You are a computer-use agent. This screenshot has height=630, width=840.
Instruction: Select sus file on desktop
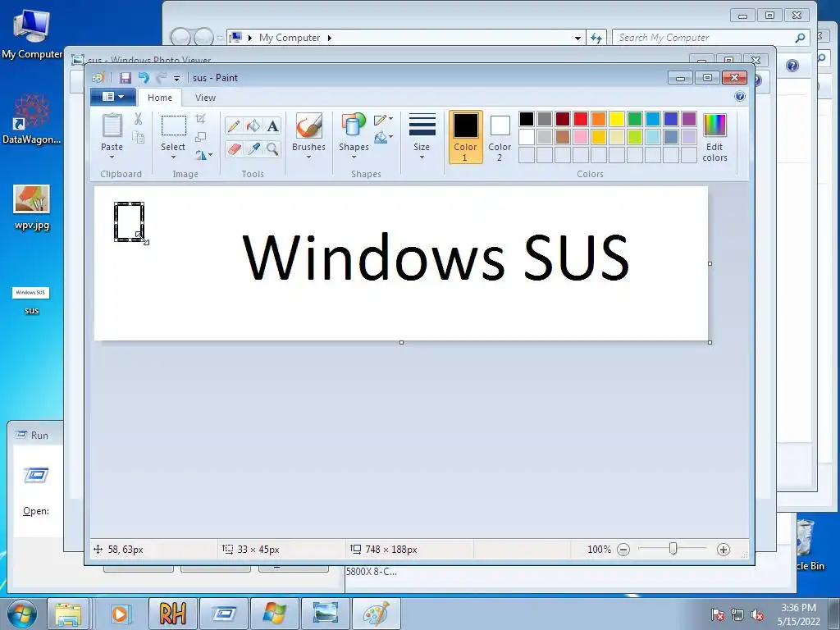click(x=31, y=300)
